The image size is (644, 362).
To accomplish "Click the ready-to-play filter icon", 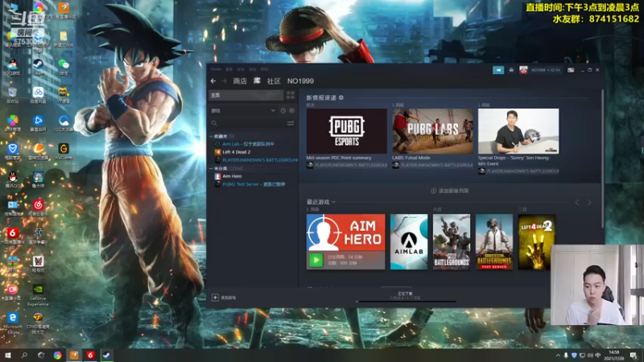I will click(x=291, y=110).
